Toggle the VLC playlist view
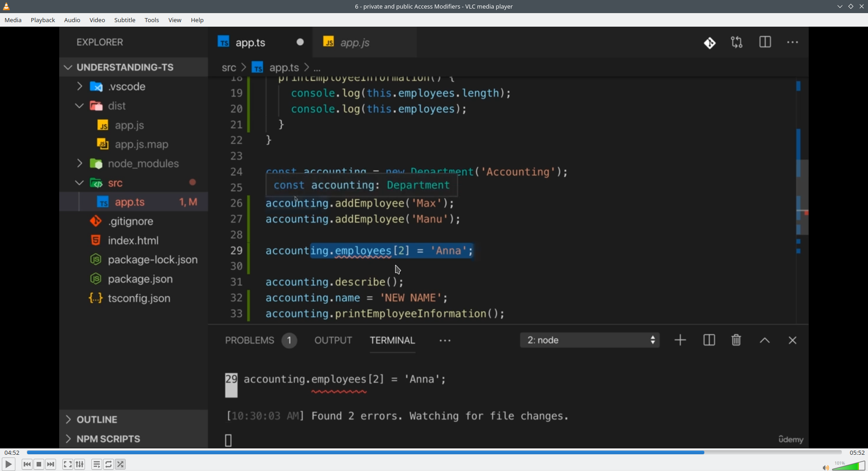 point(97,464)
